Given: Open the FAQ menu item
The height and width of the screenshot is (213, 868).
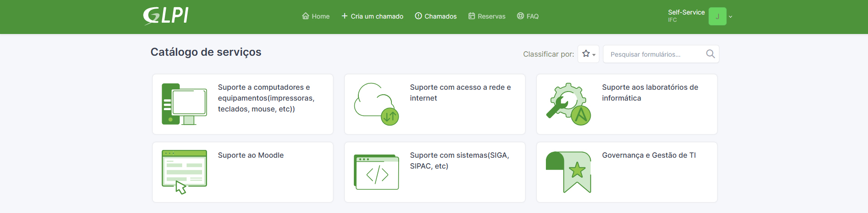Looking at the screenshot, I should 528,16.
